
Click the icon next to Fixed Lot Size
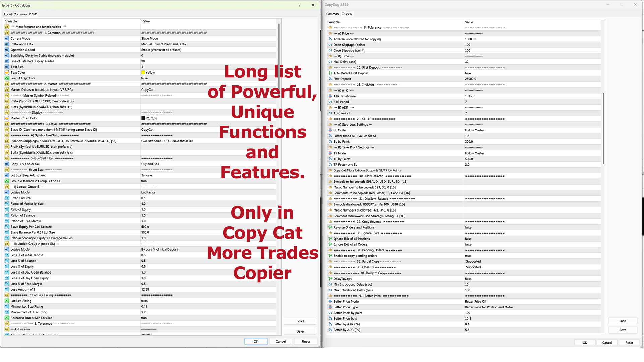(7, 198)
